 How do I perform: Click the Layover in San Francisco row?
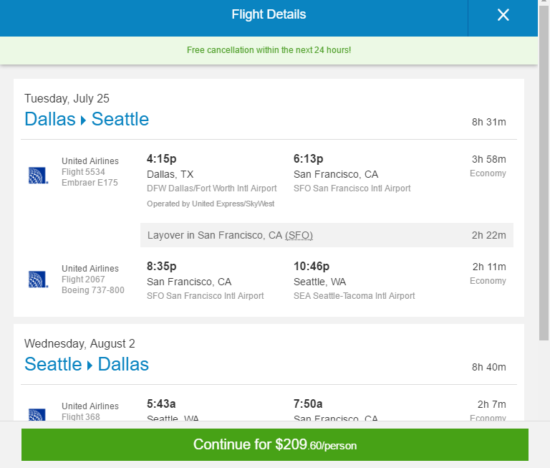tap(327, 235)
